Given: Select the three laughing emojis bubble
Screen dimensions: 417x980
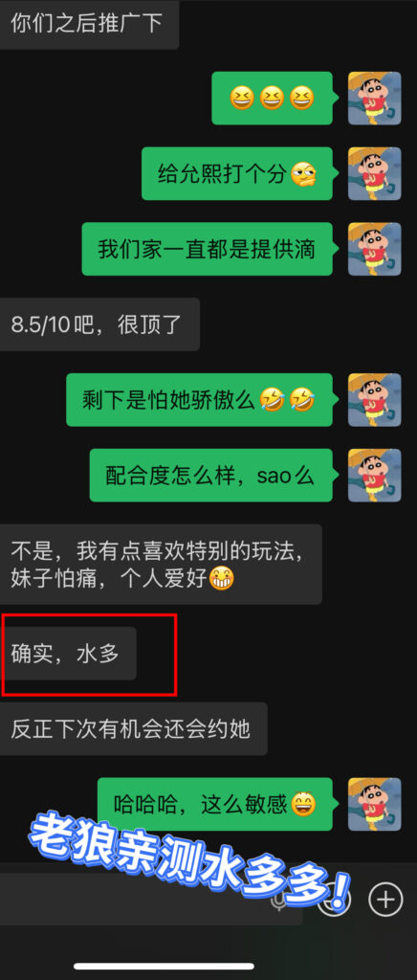Looking at the screenshot, I should [x=273, y=99].
